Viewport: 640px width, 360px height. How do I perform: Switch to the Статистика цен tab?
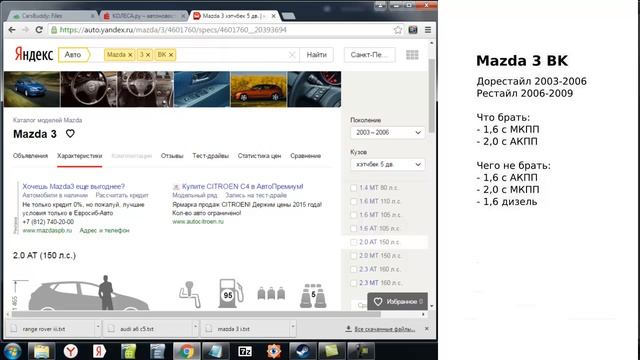[x=259, y=156]
